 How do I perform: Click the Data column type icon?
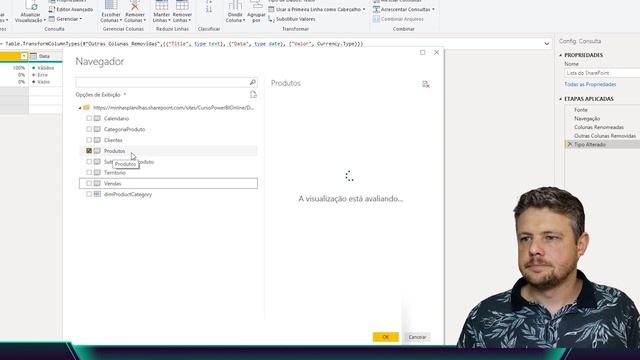(33, 56)
